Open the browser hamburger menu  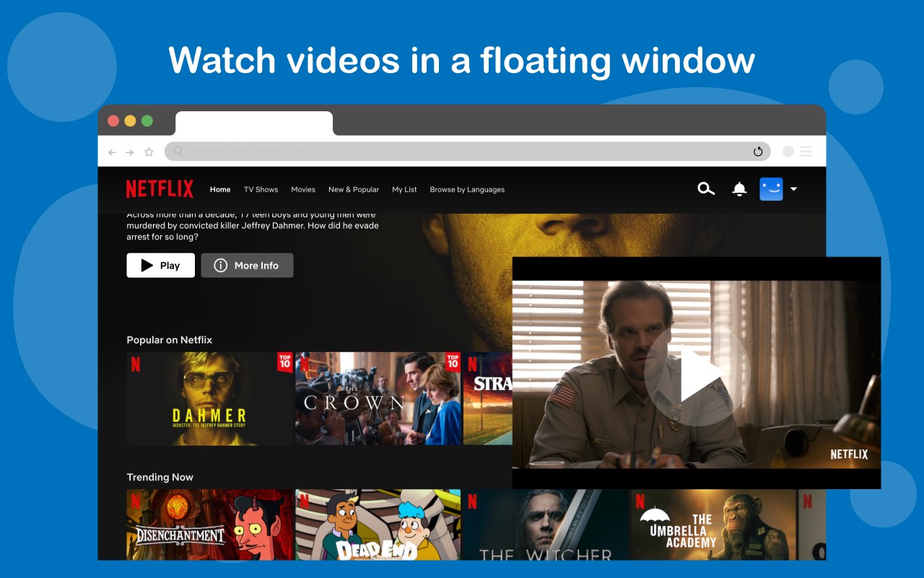click(806, 152)
